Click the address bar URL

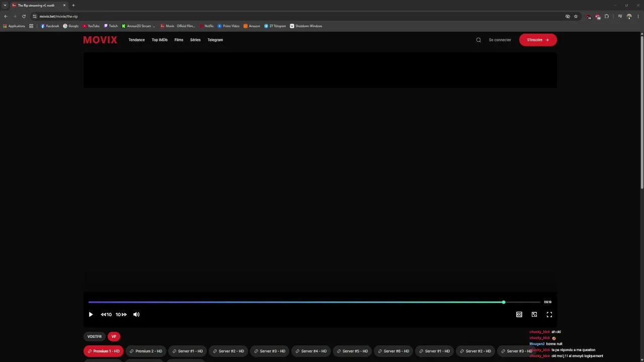[58, 16]
